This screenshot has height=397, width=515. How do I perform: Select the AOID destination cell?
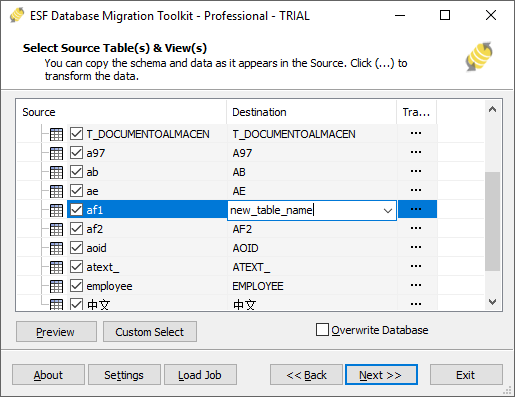tap(312, 248)
